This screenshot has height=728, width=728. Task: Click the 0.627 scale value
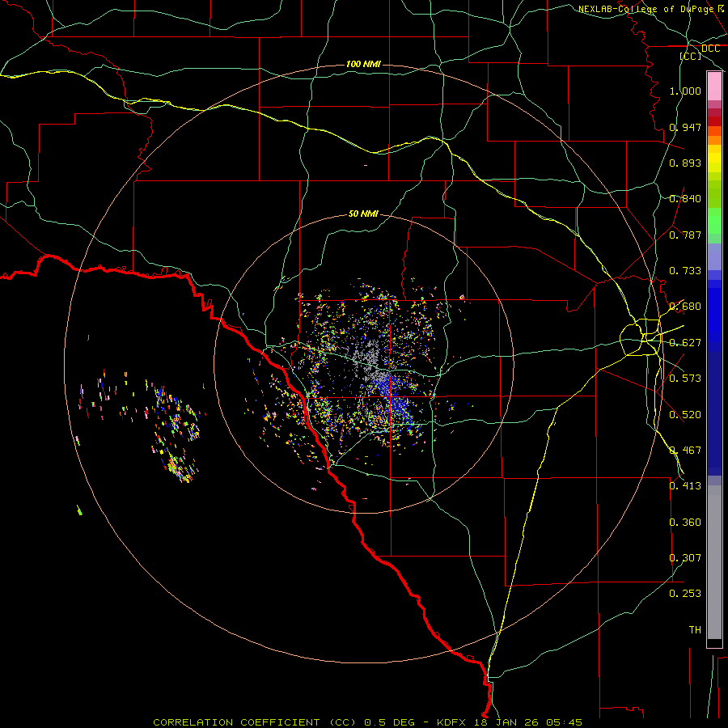(685, 343)
